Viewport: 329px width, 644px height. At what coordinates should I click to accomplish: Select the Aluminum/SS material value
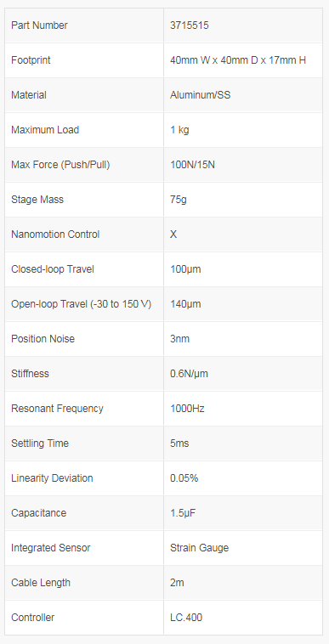click(201, 95)
